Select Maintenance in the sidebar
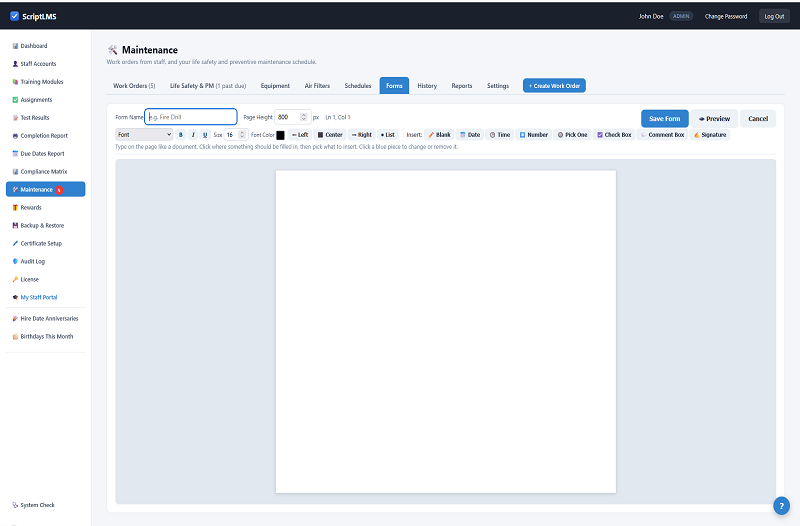The width and height of the screenshot is (800, 526). tap(45, 189)
